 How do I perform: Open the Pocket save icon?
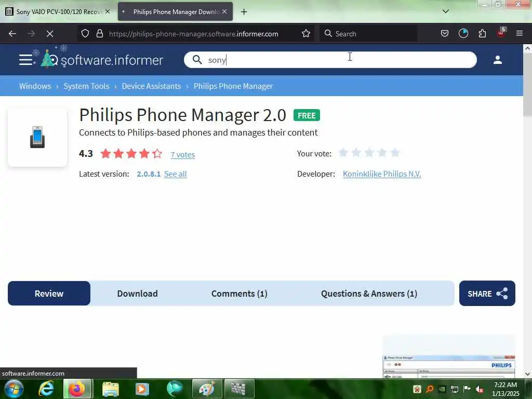445,34
